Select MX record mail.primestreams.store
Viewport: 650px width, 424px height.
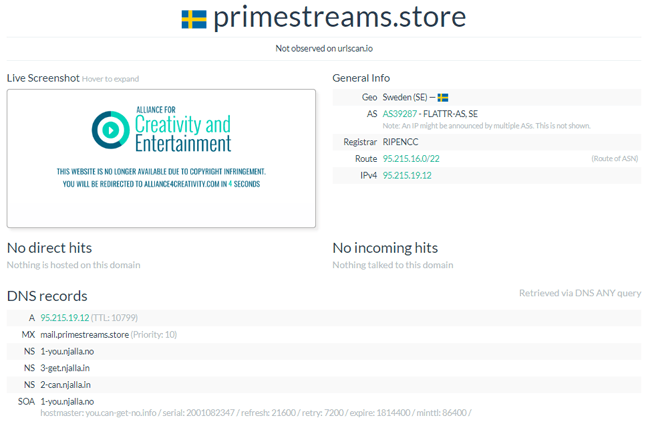(85, 334)
